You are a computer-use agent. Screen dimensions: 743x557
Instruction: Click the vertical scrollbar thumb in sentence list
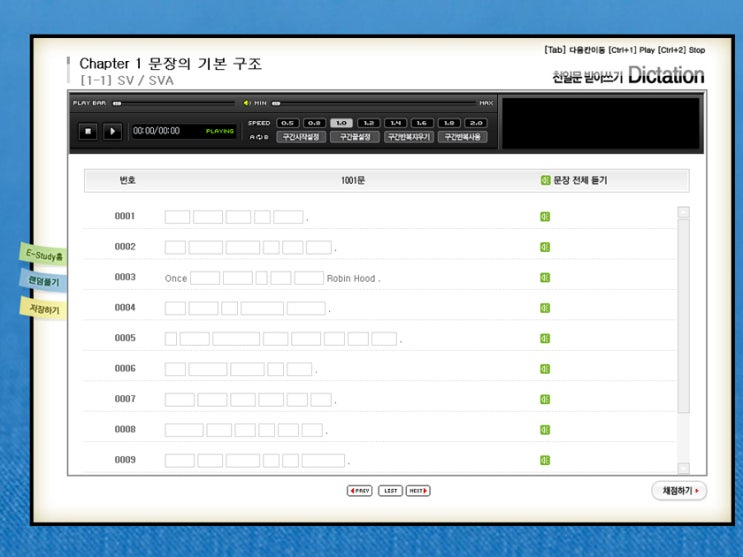pos(683,315)
